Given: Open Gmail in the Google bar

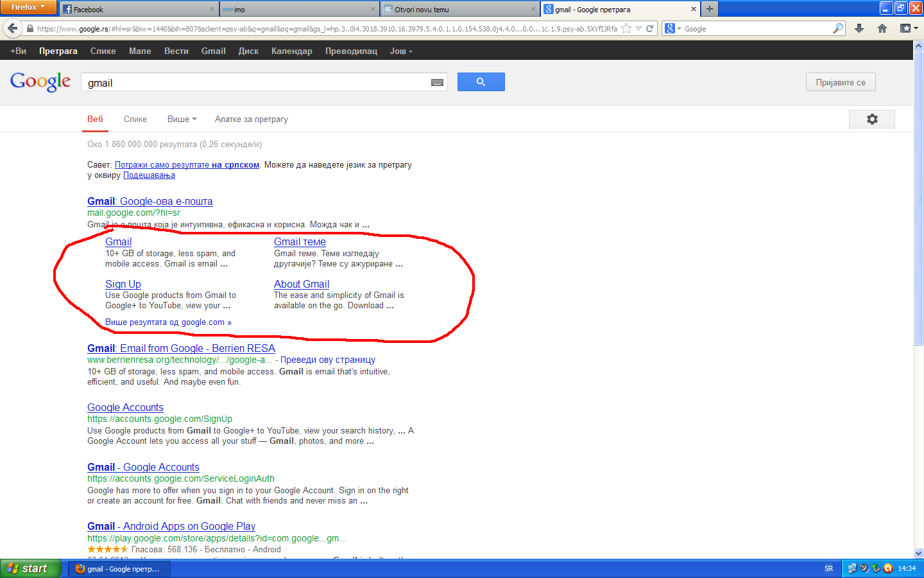Looking at the screenshot, I should (214, 51).
